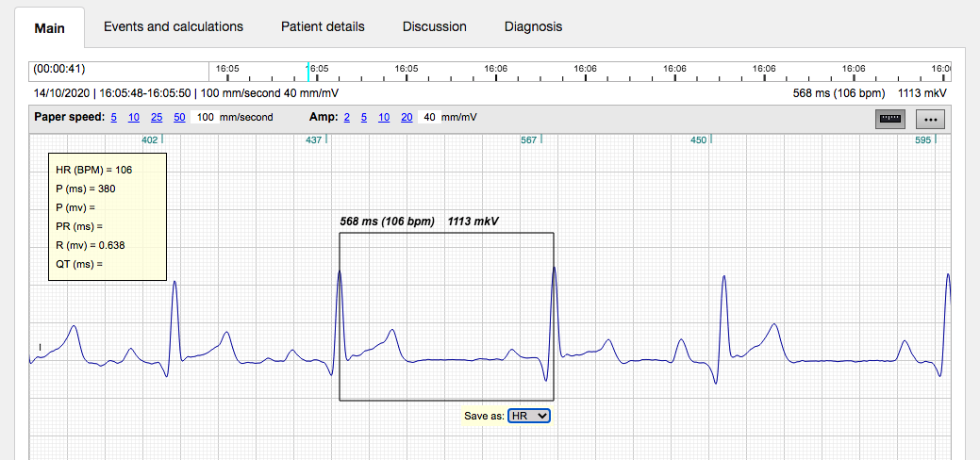
Task: Open the Save as HR dropdown
Action: coord(529,416)
